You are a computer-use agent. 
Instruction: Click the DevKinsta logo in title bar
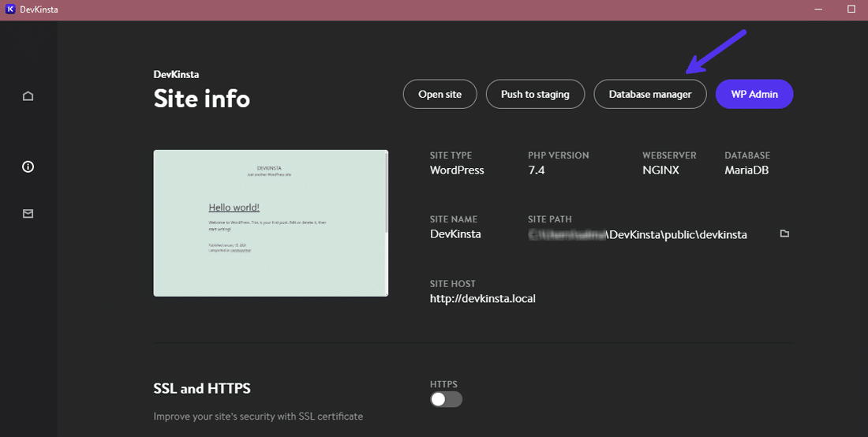pos(9,9)
